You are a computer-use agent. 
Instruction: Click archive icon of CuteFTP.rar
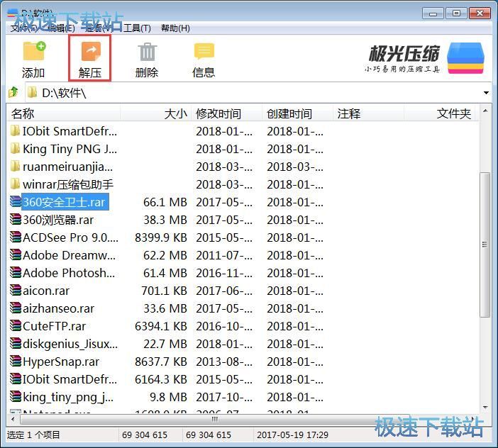(x=16, y=326)
